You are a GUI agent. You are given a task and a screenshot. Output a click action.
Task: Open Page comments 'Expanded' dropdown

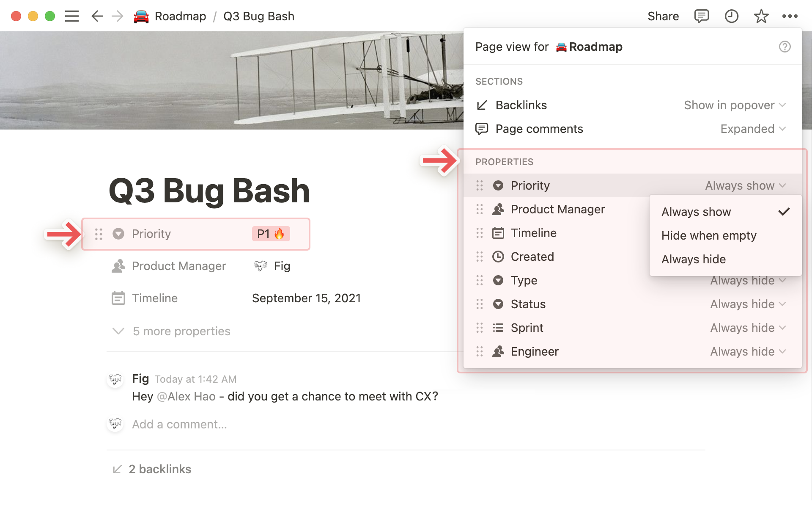tap(753, 129)
